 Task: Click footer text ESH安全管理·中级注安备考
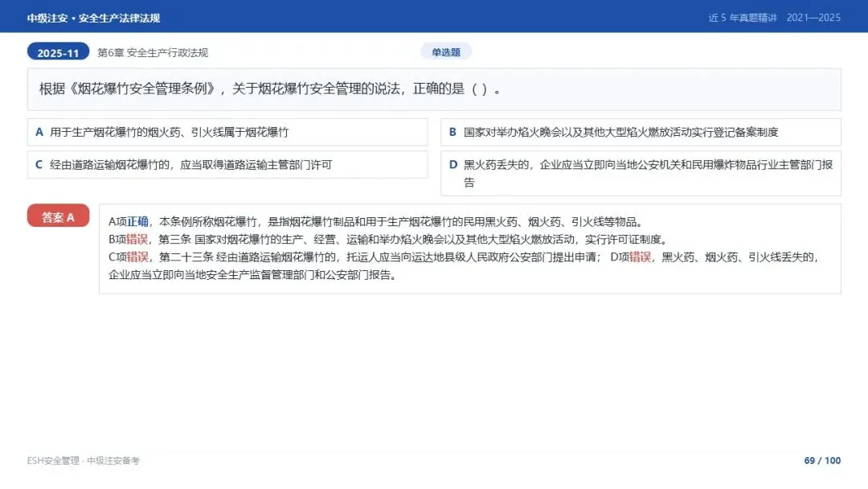click(83, 460)
